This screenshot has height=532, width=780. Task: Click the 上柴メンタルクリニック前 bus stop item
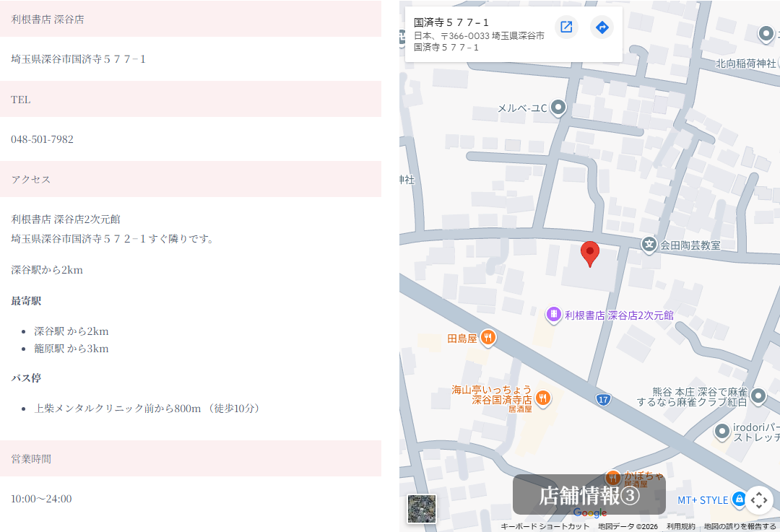pyautogui.click(x=148, y=408)
